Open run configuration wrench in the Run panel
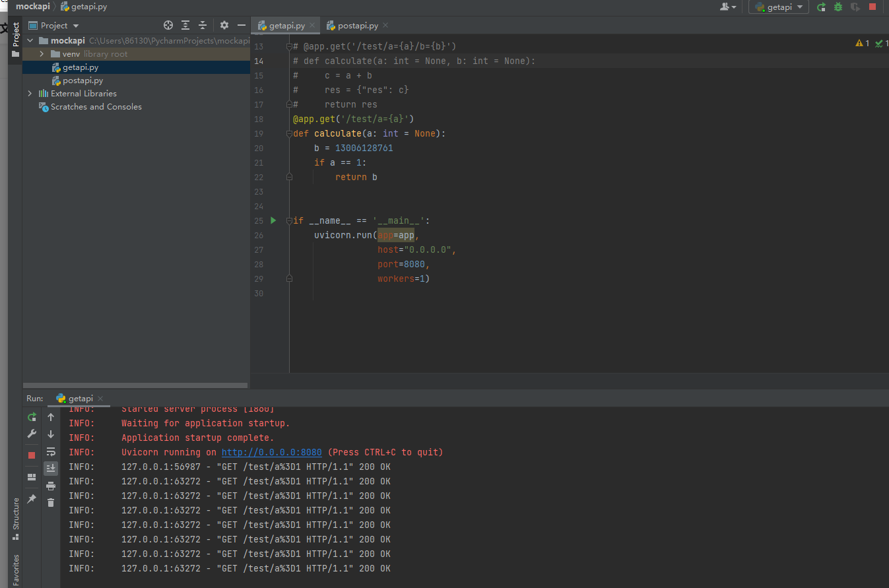 point(32,434)
